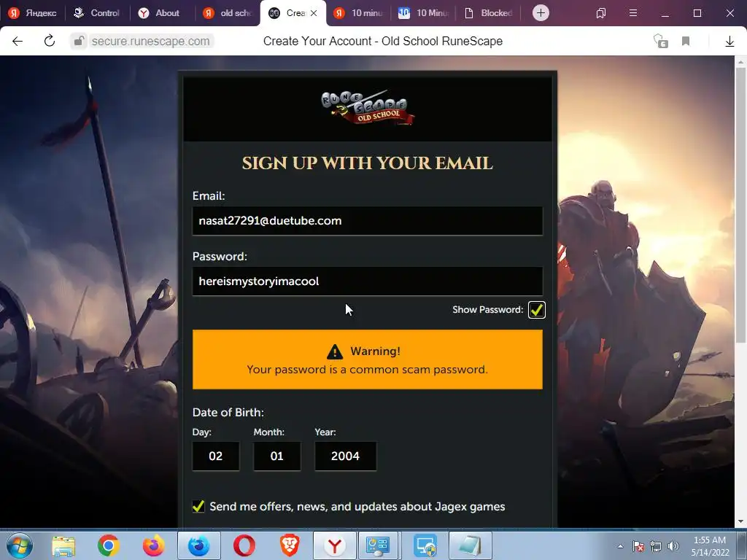Click the Password input field
The width and height of the screenshot is (747, 560).
click(x=368, y=281)
